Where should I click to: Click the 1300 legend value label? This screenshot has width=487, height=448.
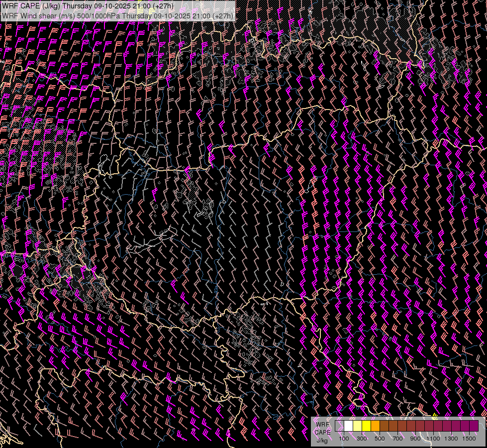[451, 439]
